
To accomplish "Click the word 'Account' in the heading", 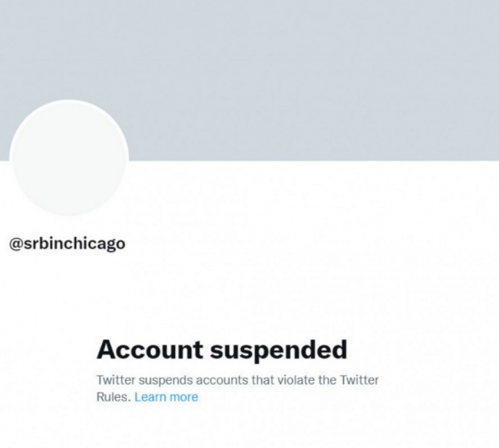I will (150, 349).
